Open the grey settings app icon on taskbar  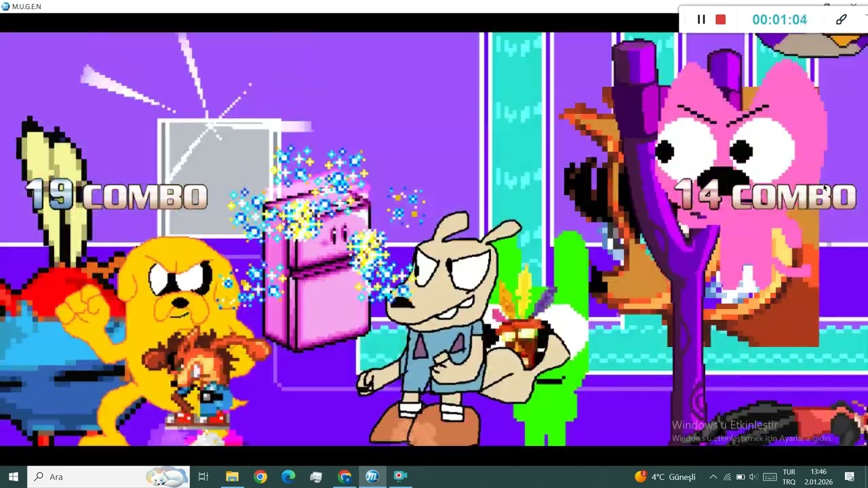(x=316, y=476)
